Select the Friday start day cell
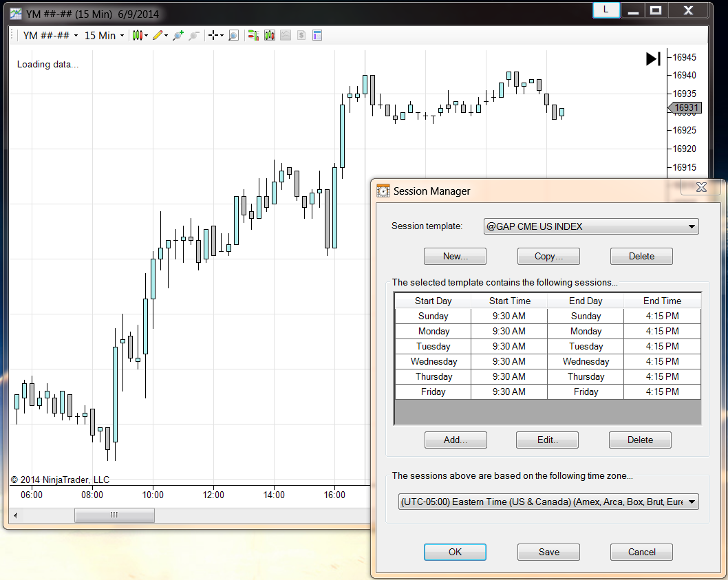Image resolution: width=728 pixels, height=580 pixels. point(433,392)
